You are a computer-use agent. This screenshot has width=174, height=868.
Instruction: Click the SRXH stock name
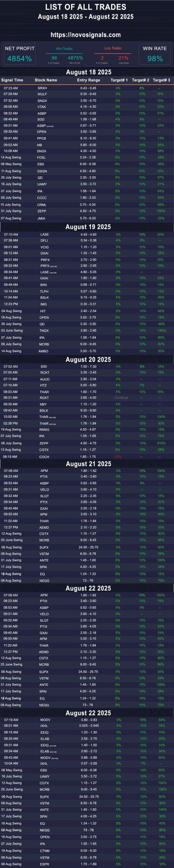pyautogui.click(x=42, y=88)
